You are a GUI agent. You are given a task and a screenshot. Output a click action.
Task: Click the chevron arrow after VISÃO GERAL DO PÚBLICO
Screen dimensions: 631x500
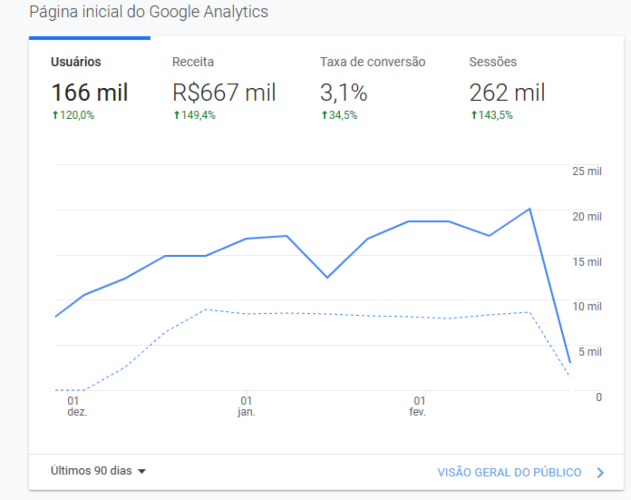point(600,473)
